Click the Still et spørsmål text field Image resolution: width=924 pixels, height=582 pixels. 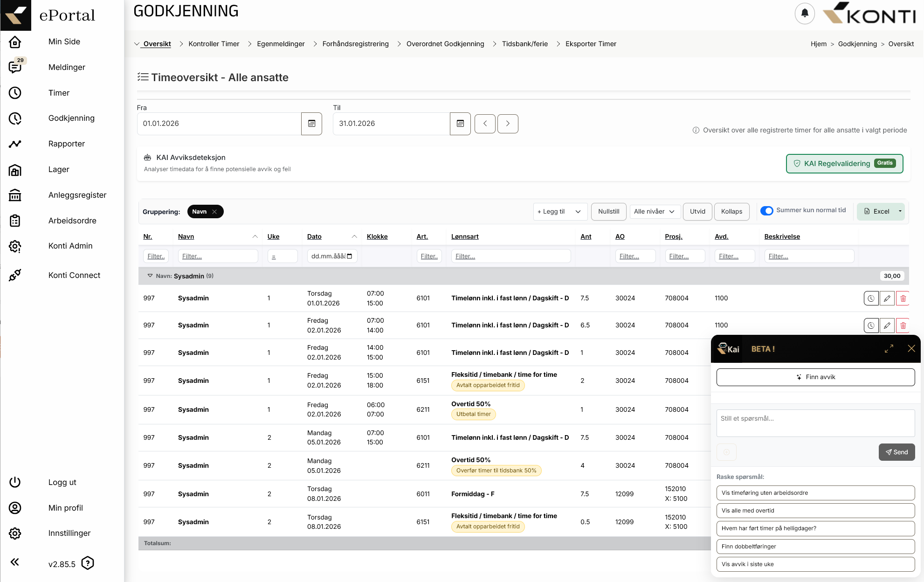click(815, 423)
